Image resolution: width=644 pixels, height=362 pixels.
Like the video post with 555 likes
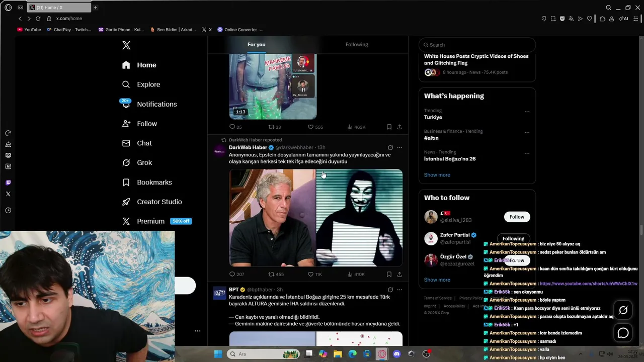[315, 127]
